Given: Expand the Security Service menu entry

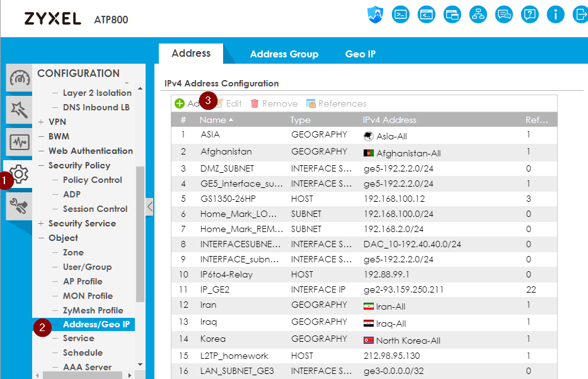Looking at the screenshot, I should click(79, 223).
